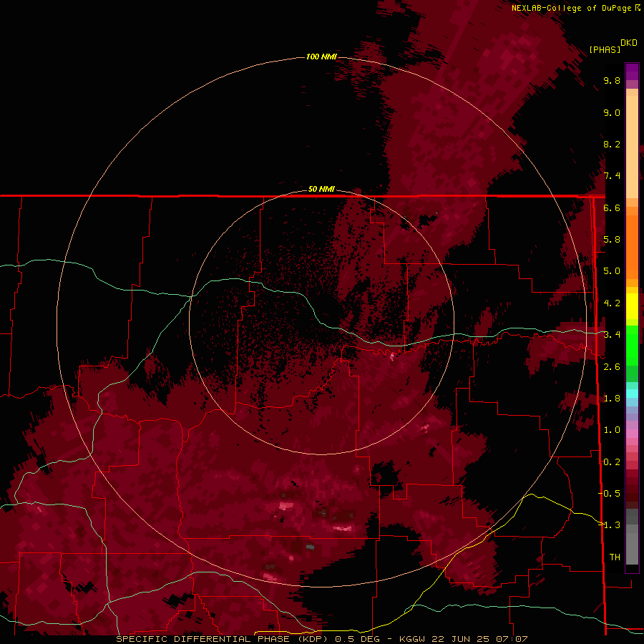The width and height of the screenshot is (644, 644).
Task: Click the 9.8 value on the color scale
Action: click(x=612, y=80)
